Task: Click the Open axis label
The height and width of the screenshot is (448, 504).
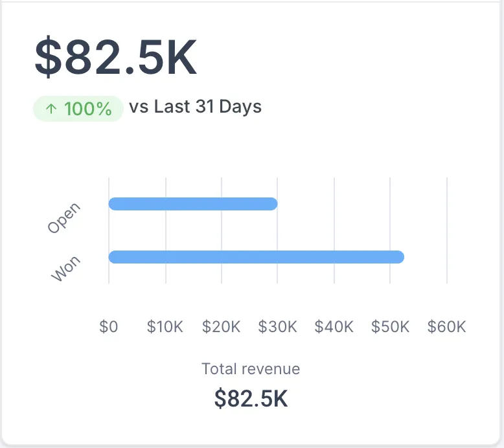Action: click(x=64, y=218)
